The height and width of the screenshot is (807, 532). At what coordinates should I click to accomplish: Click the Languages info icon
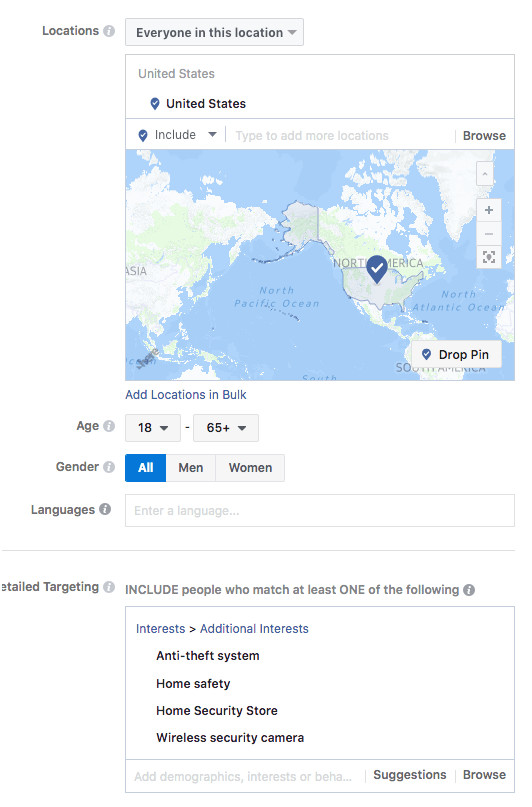[105, 509]
